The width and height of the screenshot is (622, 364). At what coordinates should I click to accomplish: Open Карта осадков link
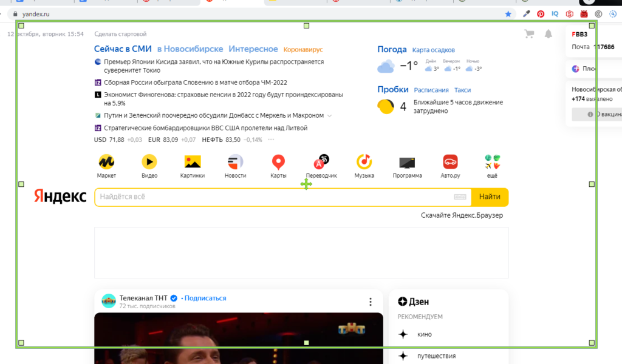coord(433,50)
